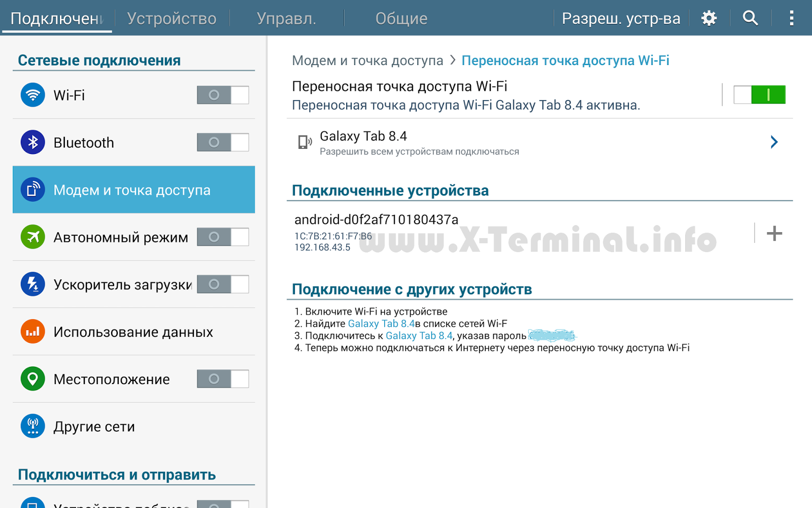Tap Автономный режим label

pos(121,237)
